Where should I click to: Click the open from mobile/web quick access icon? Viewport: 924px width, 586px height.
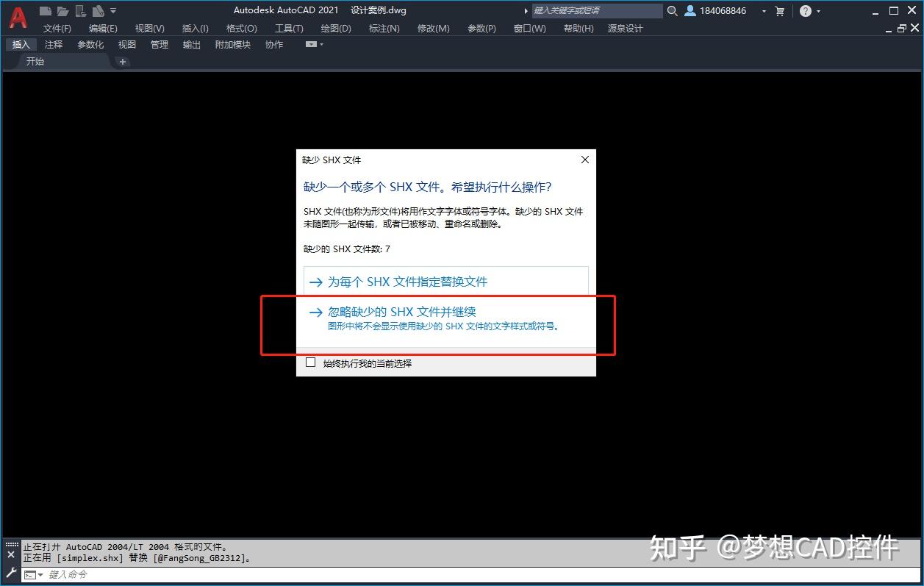(81, 11)
